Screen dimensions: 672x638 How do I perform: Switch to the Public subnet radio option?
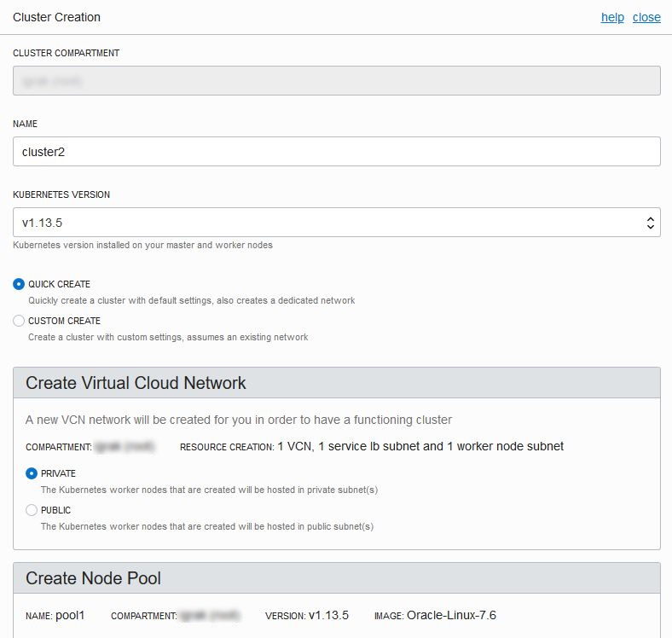tap(32, 510)
